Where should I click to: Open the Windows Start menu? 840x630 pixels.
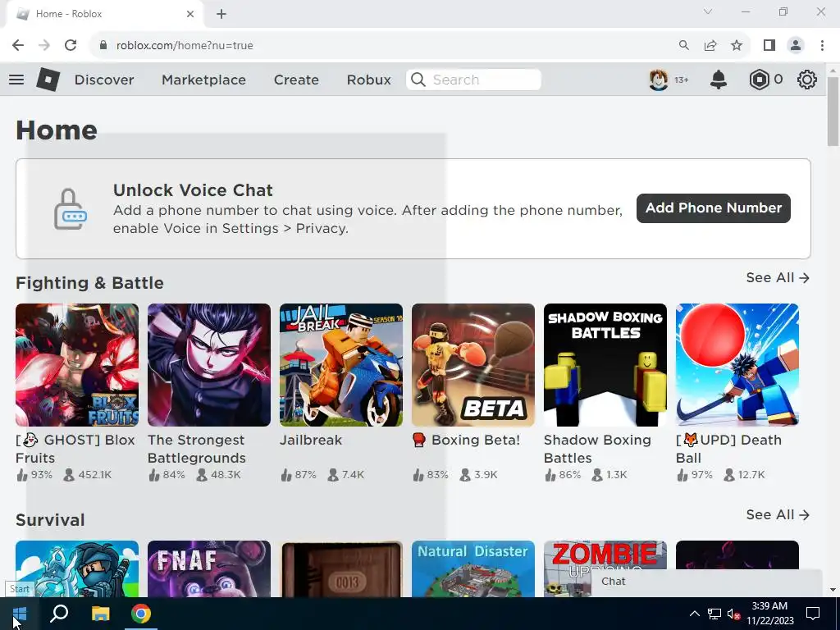[x=20, y=614]
